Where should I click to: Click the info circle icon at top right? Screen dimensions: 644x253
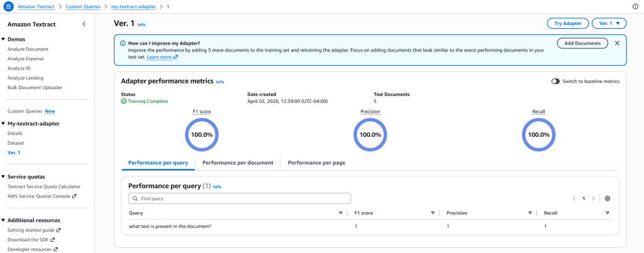click(636, 6)
